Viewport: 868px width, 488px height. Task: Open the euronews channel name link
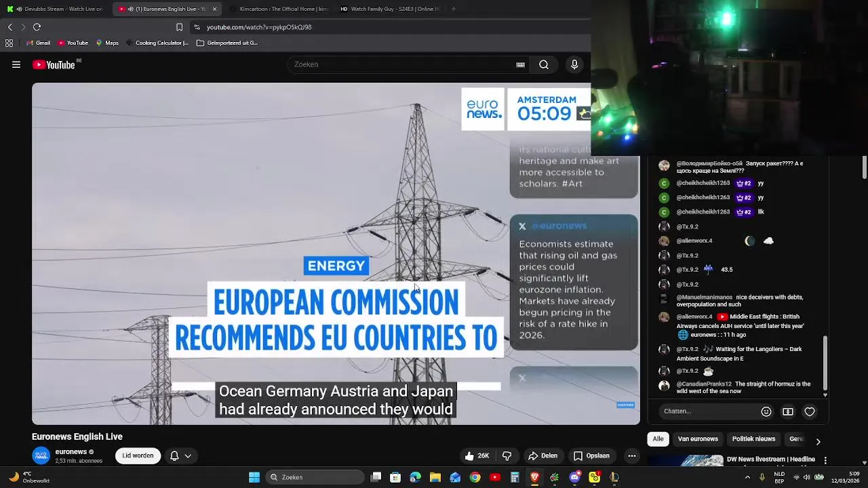pos(71,452)
